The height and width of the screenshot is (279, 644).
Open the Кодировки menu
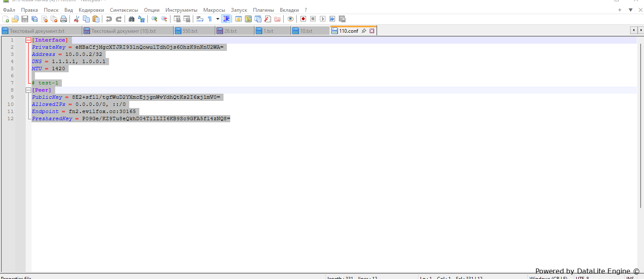(x=91, y=10)
